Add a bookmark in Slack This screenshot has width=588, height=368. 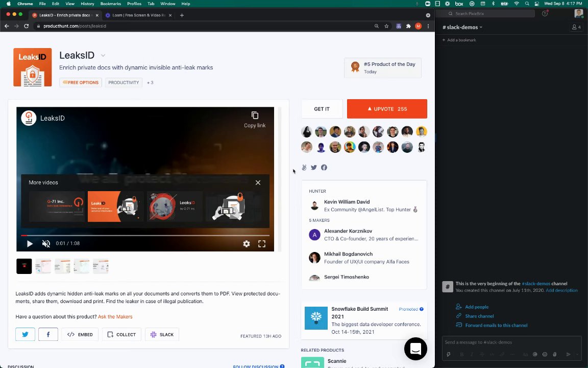(x=459, y=40)
